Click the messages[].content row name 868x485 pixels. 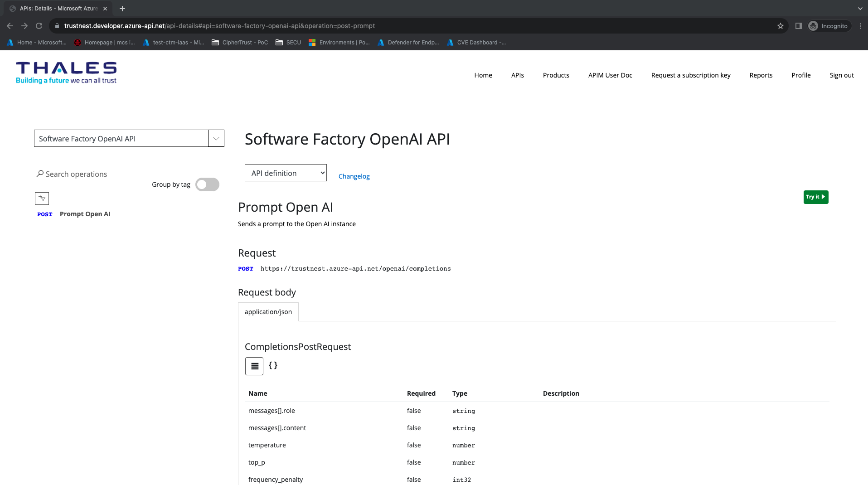tap(277, 428)
